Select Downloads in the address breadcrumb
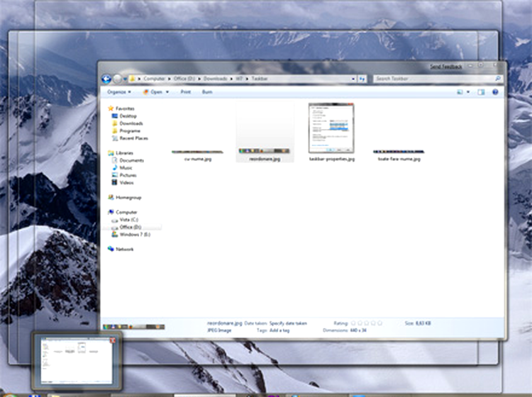The height and width of the screenshot is (397, 532). pyautogui.click(x=216, y=79)
